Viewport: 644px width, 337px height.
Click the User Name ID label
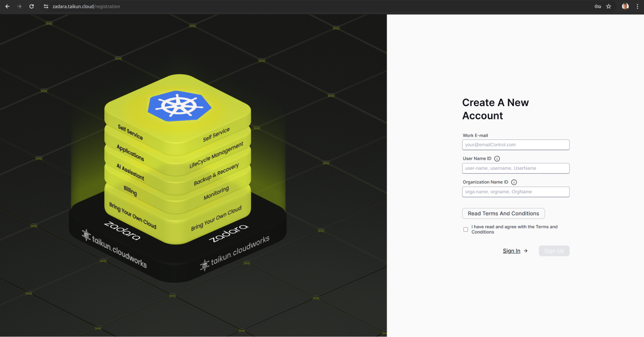pos(477,159)
